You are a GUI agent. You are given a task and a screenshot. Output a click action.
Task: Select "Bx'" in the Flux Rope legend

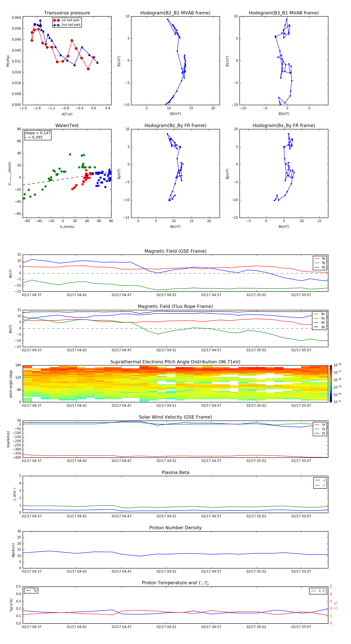click(320, 314)
